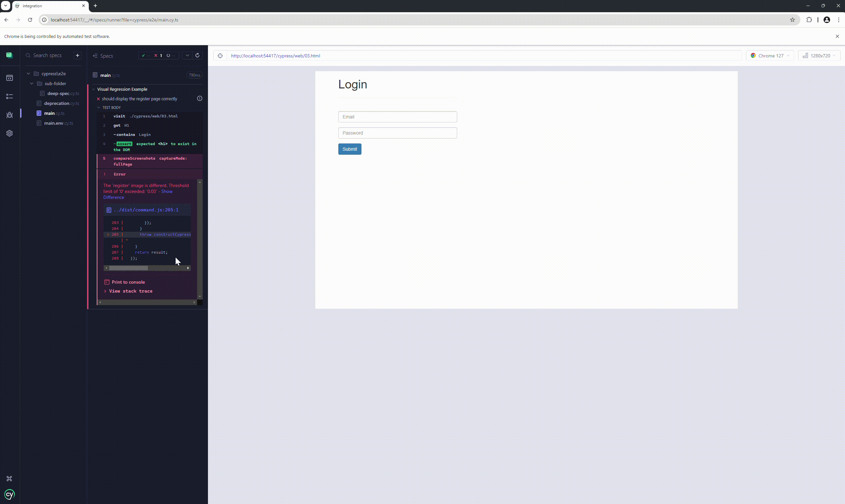Toggle the auto-scrolling options chevron in reporter

pyautogui.click(x=187, y=55)
